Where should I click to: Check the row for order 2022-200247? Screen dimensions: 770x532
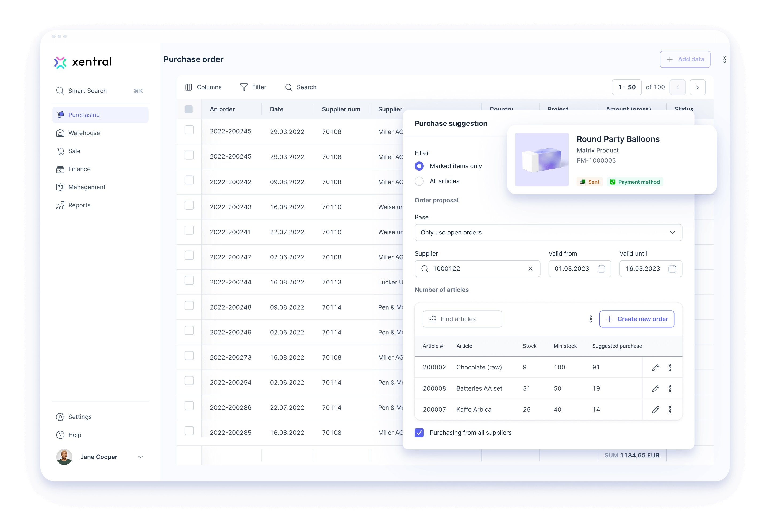[x=189, y=255]
